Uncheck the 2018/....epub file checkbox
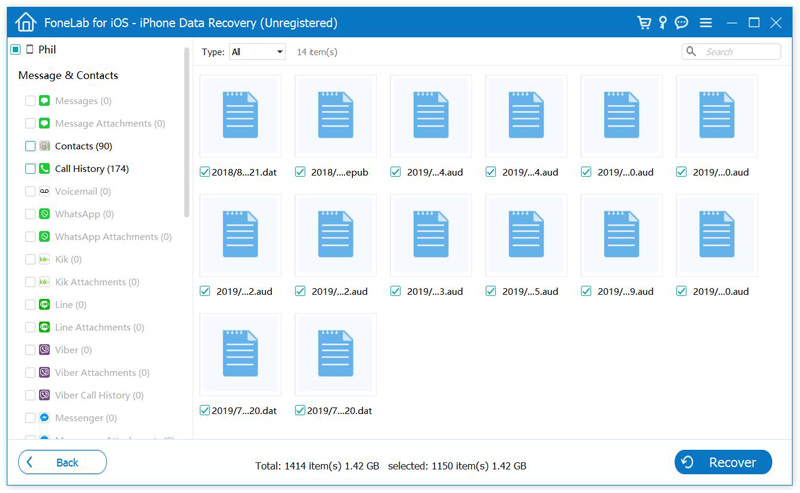 (x=300, y=172)
